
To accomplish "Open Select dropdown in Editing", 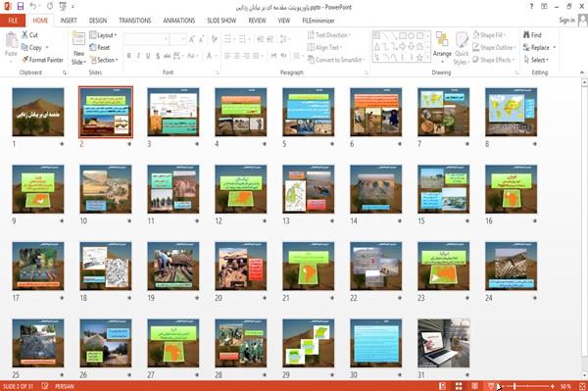I will click(x=536, y=60).
